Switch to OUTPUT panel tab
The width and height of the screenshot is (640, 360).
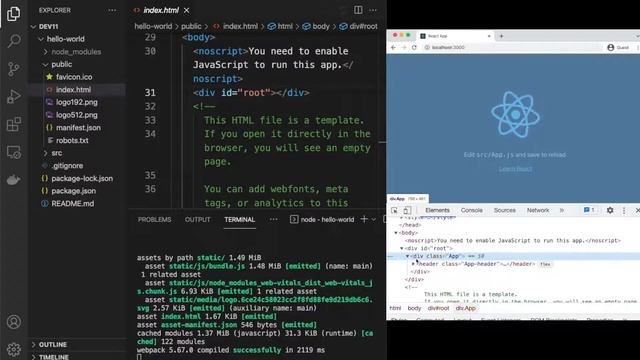tap(198, 220)
